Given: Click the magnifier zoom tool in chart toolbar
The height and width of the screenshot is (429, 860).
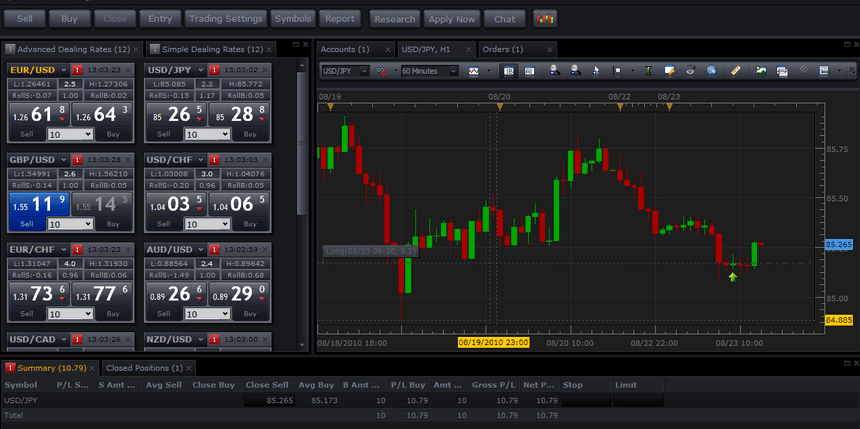Looking at the screenshot, I should [x=617, y=71].
